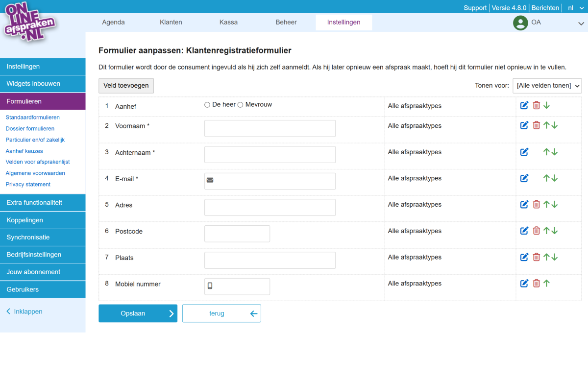
Task: Move the Mobiel nummer field up
Action: [546, 283]
